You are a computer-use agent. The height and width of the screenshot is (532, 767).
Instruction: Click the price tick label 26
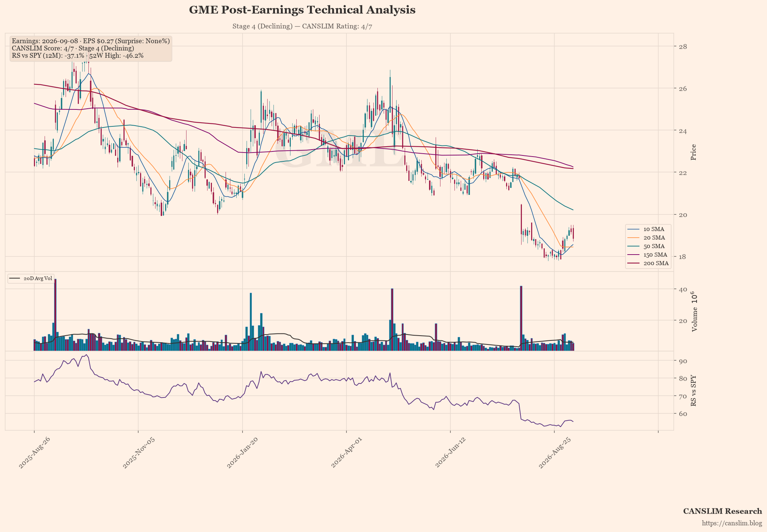point(683,88)
